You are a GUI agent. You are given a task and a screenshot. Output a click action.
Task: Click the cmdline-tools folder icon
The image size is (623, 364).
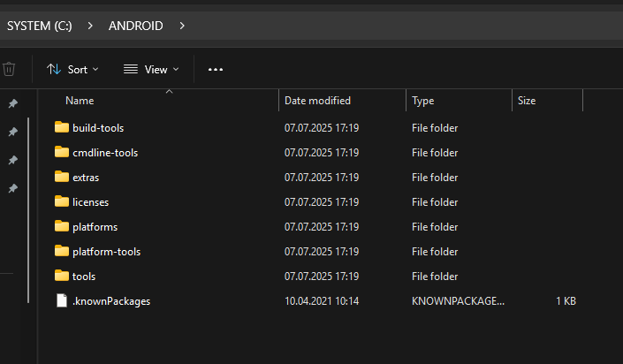click(62, 152)
